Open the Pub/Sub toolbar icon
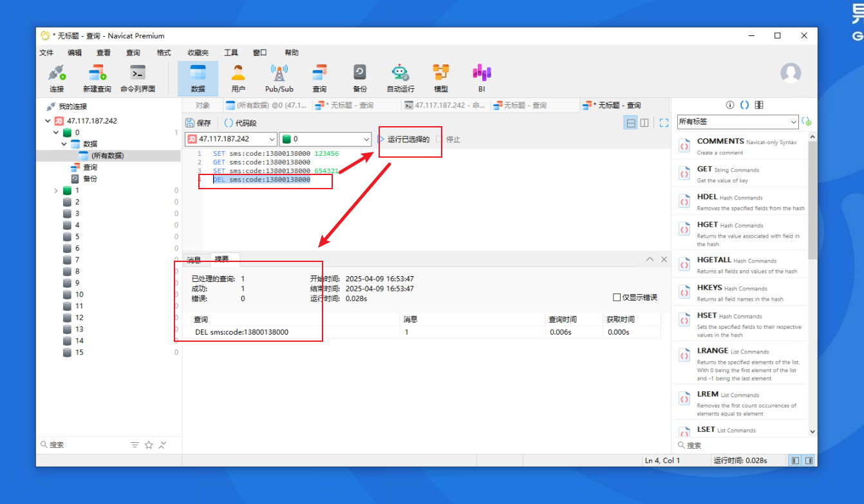 [x=279, y=78]
